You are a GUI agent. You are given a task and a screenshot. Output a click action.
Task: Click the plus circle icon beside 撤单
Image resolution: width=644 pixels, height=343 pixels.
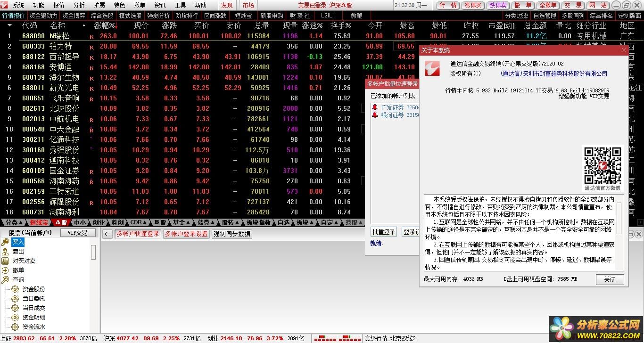tap(5, 270)
